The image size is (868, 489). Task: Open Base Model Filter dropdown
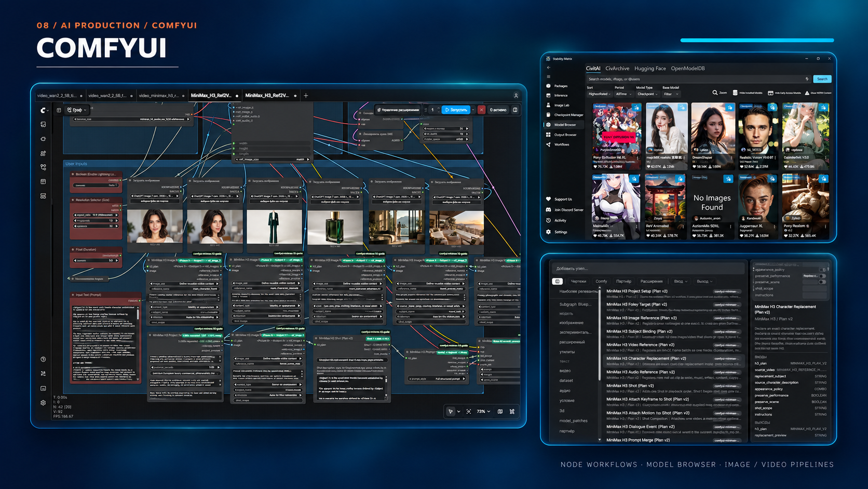coord(670,94)
